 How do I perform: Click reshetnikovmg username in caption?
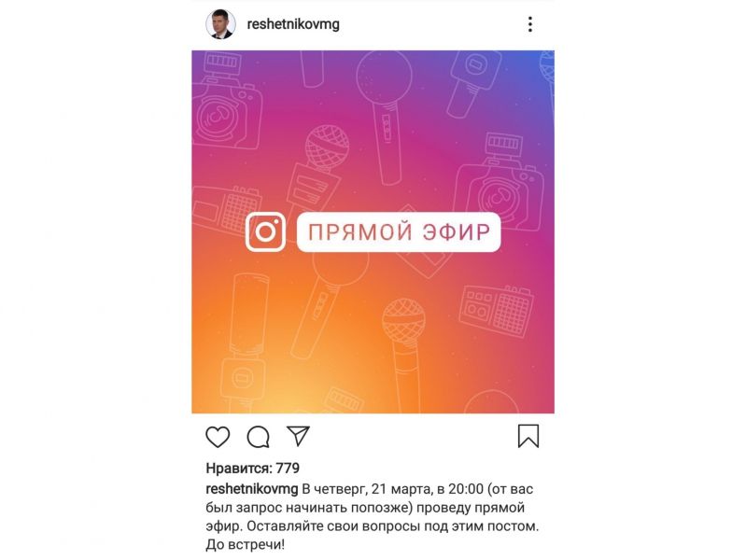252,489
